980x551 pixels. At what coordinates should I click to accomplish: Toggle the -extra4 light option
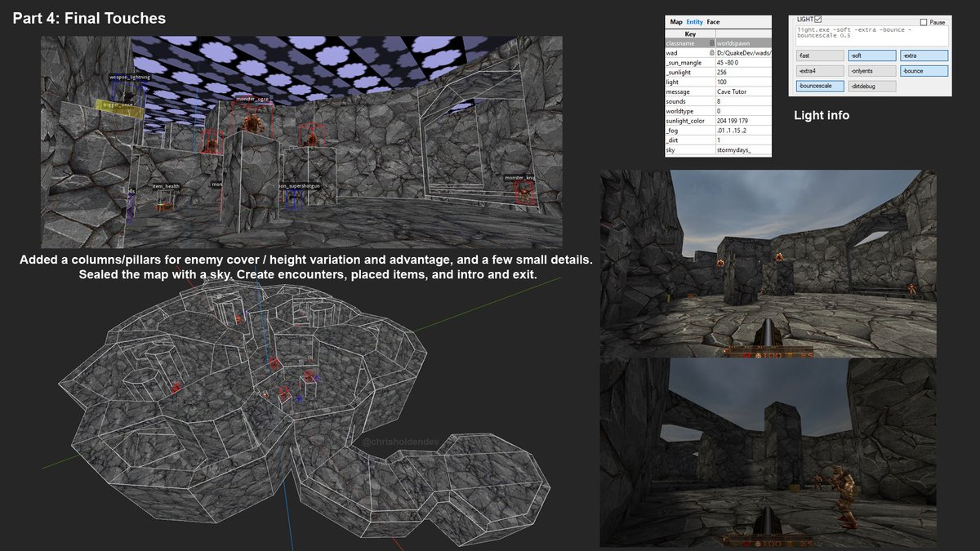(x=820, y=71)
